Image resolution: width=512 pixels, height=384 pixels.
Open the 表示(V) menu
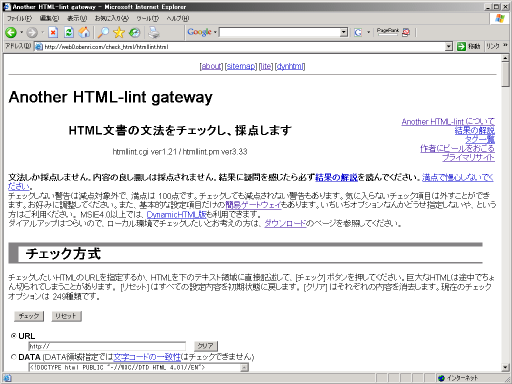(77, 18)
